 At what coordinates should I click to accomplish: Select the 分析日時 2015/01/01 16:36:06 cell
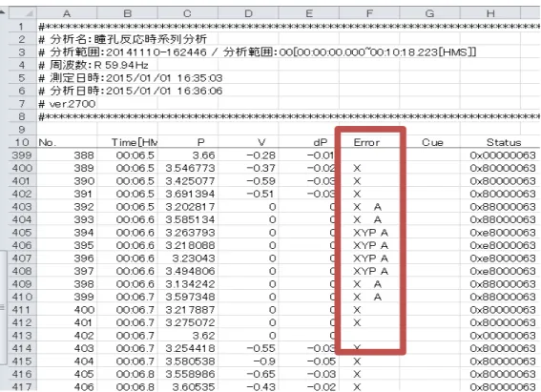[131, 91]
